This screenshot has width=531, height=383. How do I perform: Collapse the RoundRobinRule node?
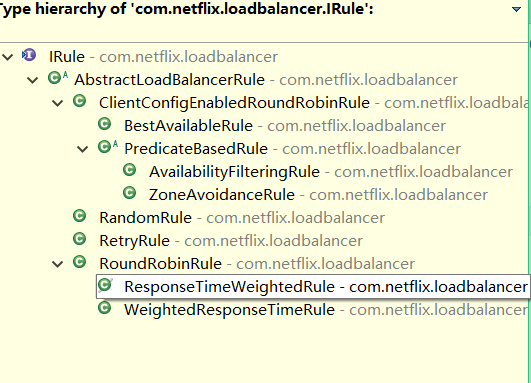(x=58, y=264)
